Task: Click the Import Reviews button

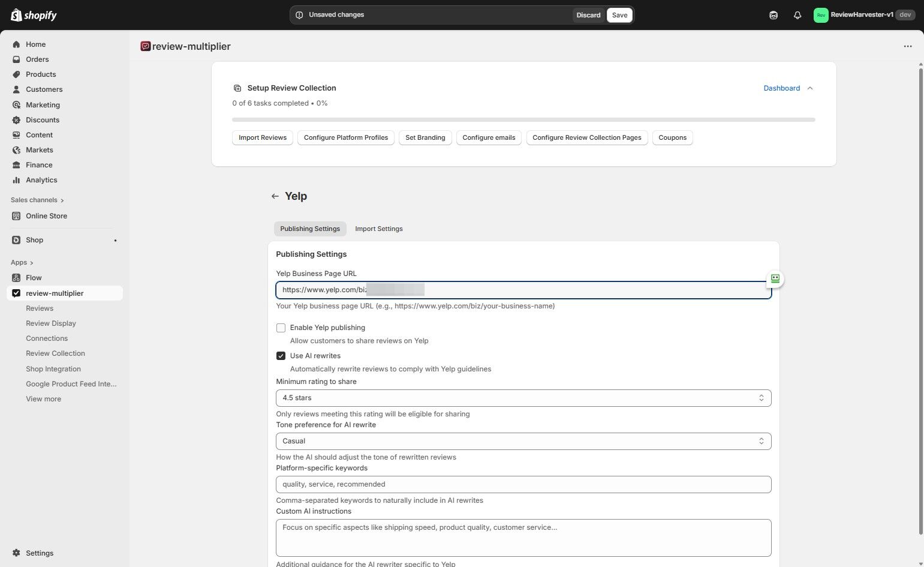Action: (x=262, y=137)
